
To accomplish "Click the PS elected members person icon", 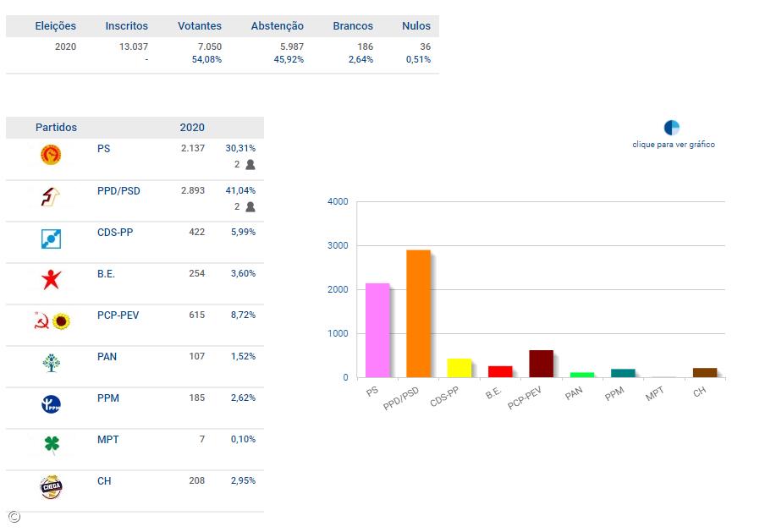I will [250, 165].
